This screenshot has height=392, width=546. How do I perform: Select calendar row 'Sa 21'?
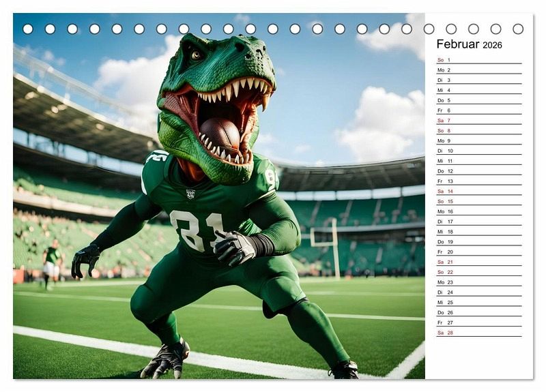pos(479,262)
